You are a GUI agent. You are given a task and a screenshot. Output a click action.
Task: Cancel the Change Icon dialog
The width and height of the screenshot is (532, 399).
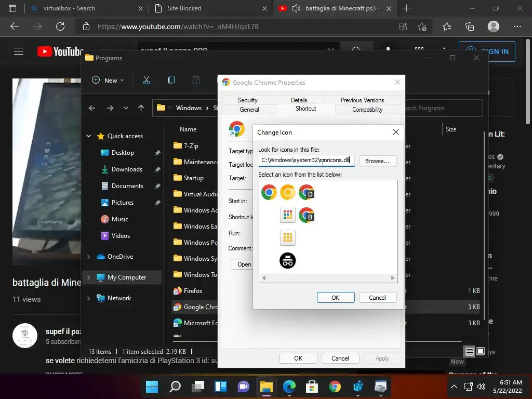pyautogui.click(x=377, y=298)
